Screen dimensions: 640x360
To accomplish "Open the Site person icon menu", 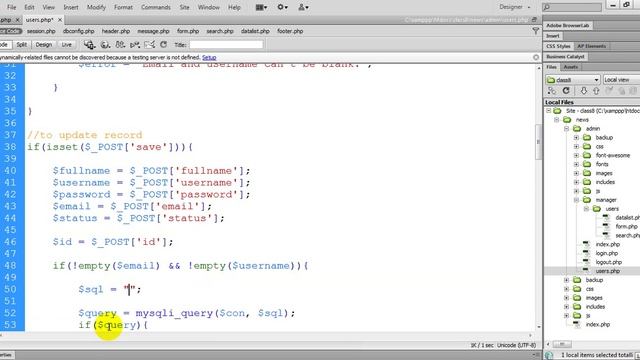I will point(303,7).
